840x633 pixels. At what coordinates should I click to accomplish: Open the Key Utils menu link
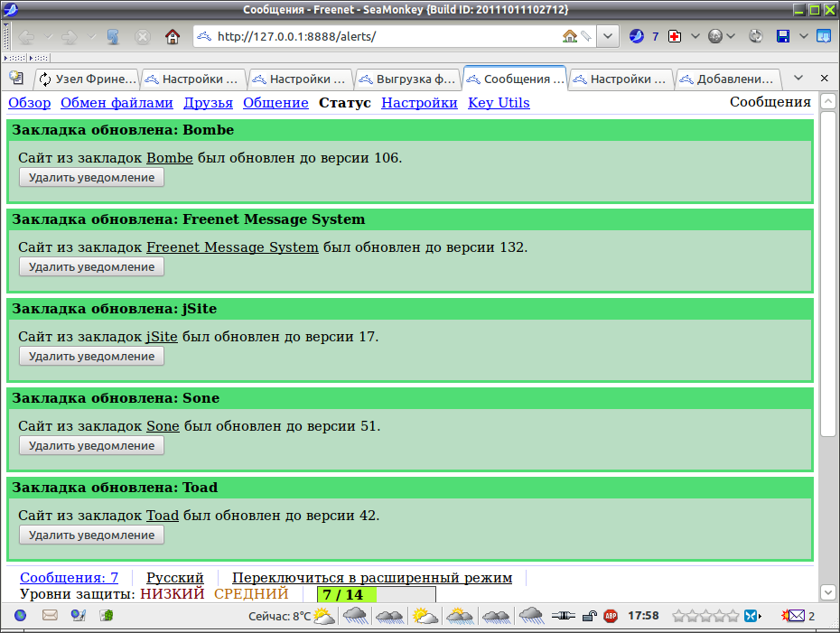coord(499,103)
